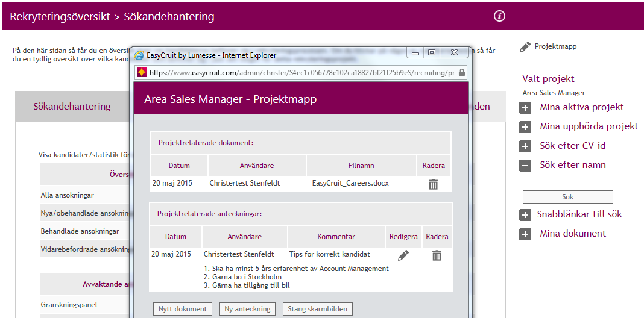Open the Projektmapp link

(556, 46)
